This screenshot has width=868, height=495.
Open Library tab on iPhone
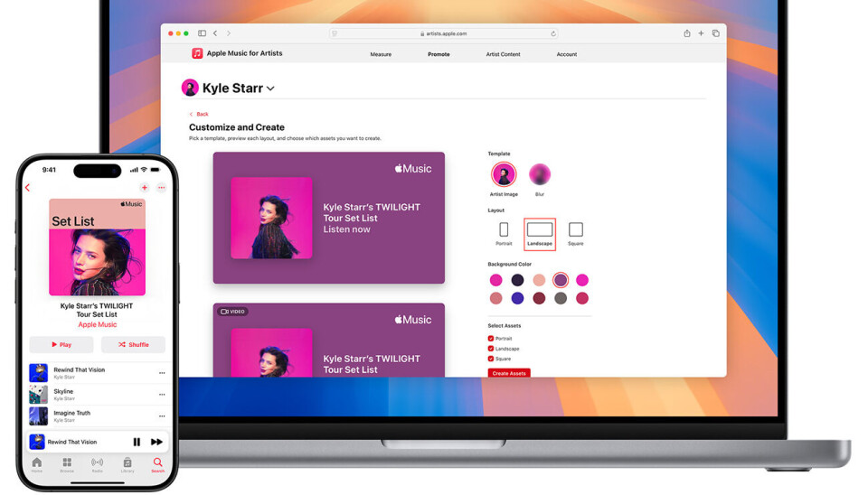[x=127, y=464]
